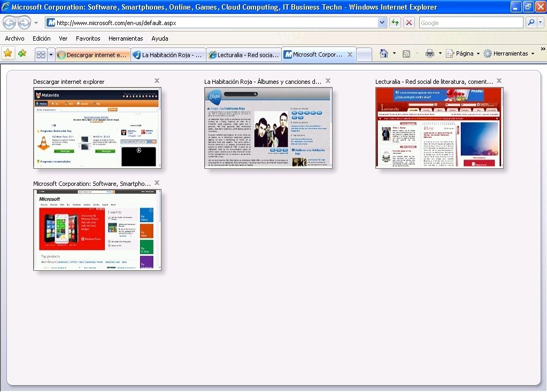The width and height of the screenshot is (547, 392).
Task: Click the Internet Explorer title bar icon
Action: [x=5, y=6]
